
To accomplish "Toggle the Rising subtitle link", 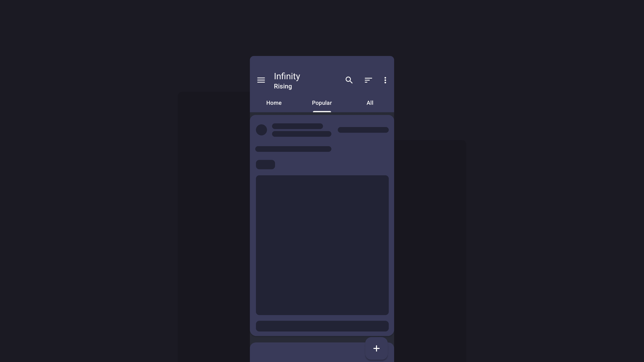I will [283, 86].
